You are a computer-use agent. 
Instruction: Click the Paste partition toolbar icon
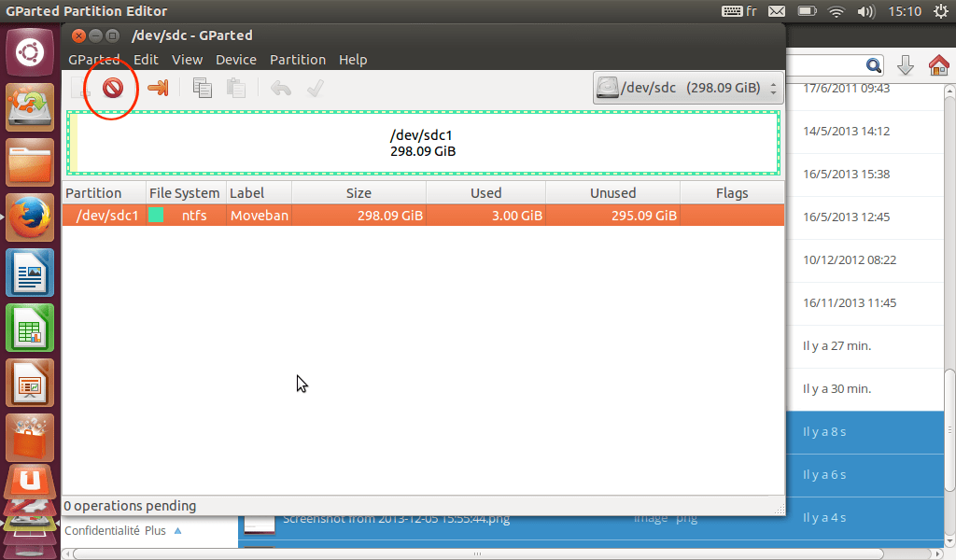coord(236,88)
